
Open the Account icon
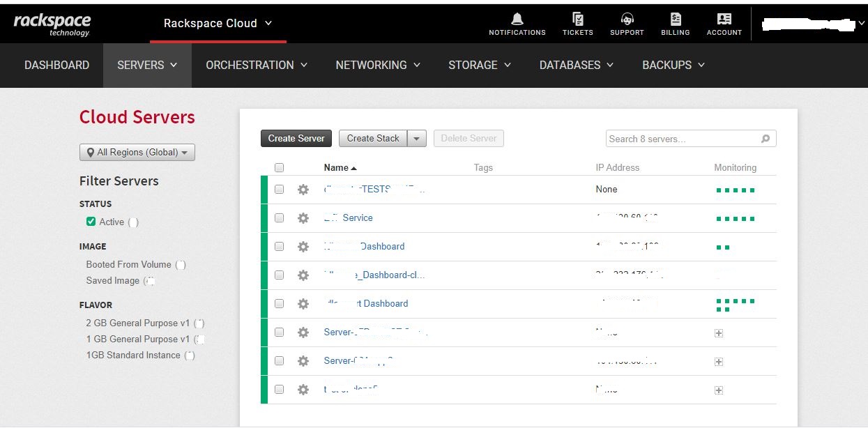pyautogui.click(x=724, y=20)
